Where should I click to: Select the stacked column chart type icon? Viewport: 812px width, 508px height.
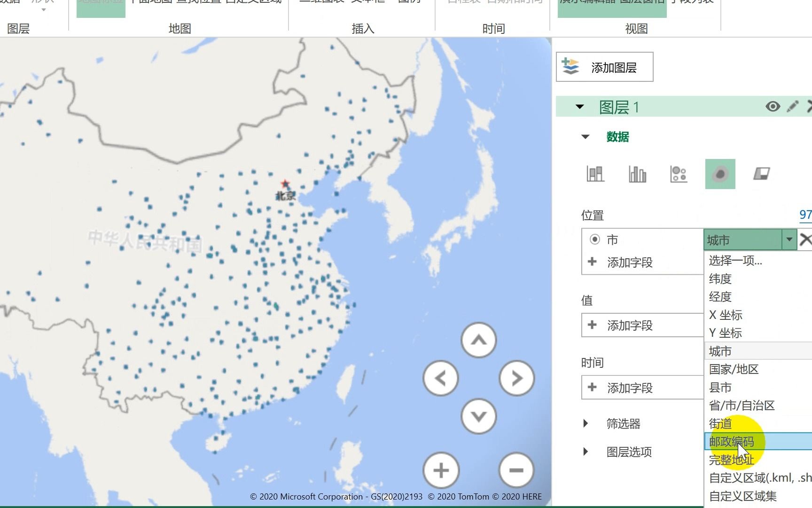(x=595, y=174)
